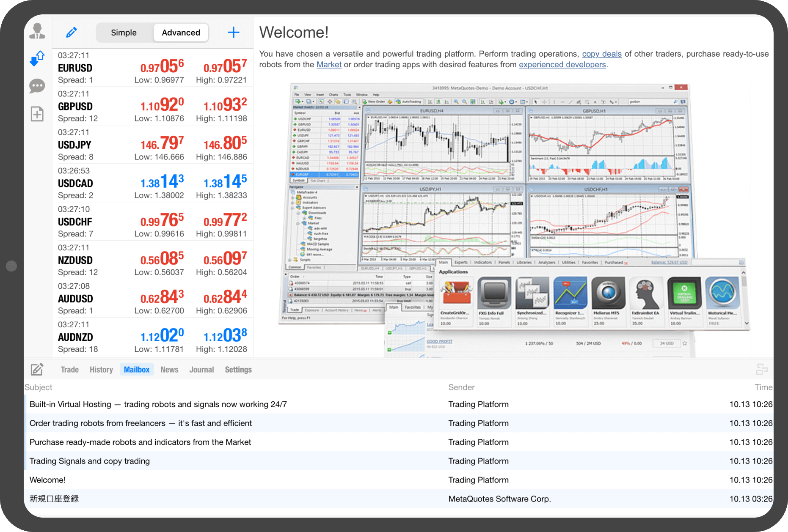Open the chat messages bubble icon
The image size is (788, 532).
point(37,86)
